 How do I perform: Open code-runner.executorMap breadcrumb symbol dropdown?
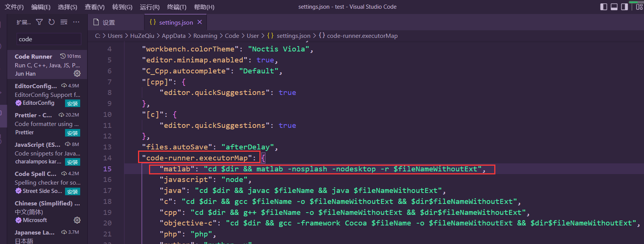[358, 36]
